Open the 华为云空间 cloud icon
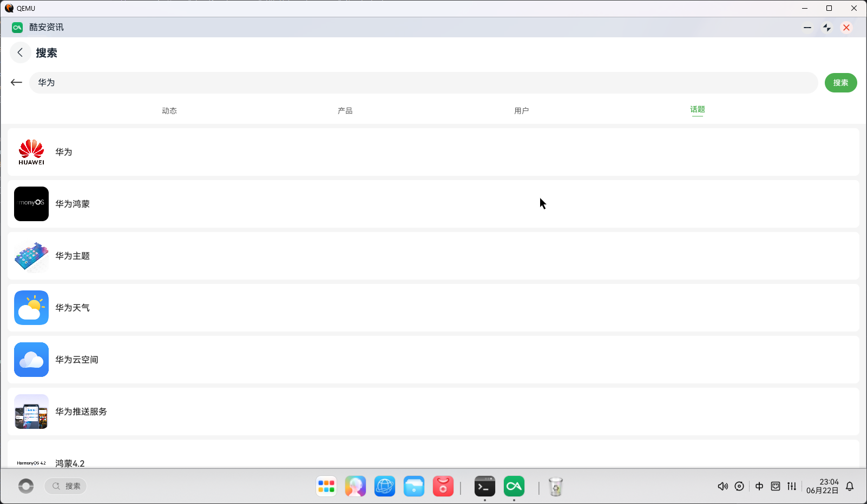 click(x=31, y=360)
